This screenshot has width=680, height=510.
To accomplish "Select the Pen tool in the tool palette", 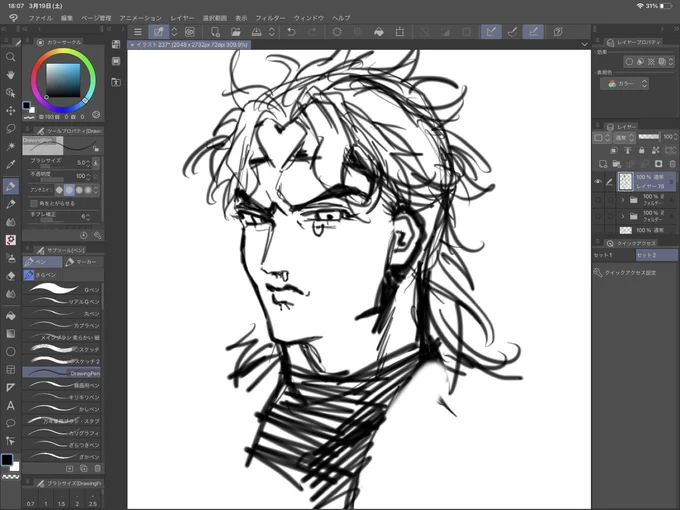I will click(10, 186).
